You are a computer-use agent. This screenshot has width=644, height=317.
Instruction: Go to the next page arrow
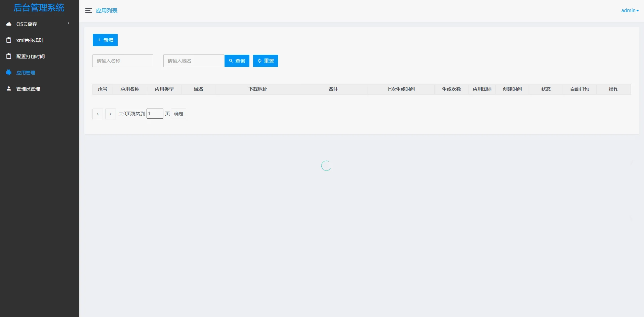[x=111, y=114]
